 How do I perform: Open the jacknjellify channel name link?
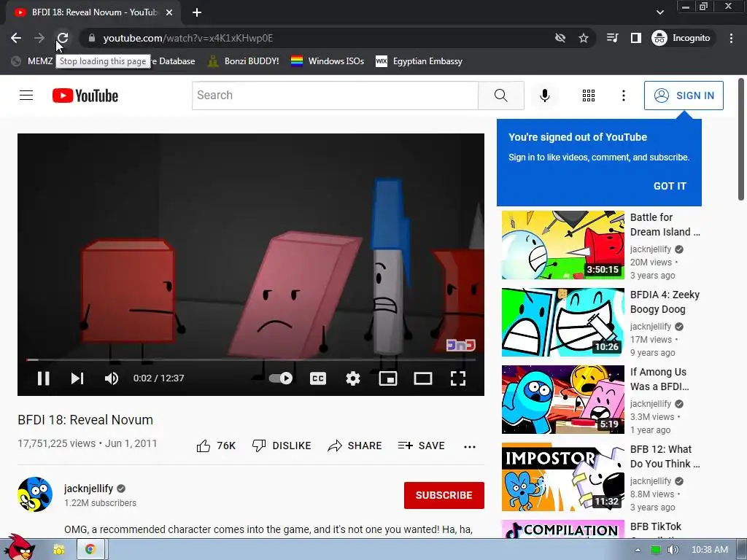(88, 489)
